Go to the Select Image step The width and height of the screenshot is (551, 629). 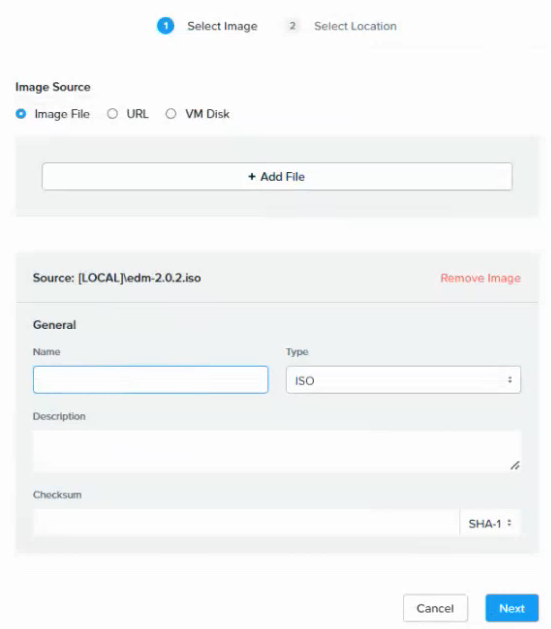[x=222, y=26]
